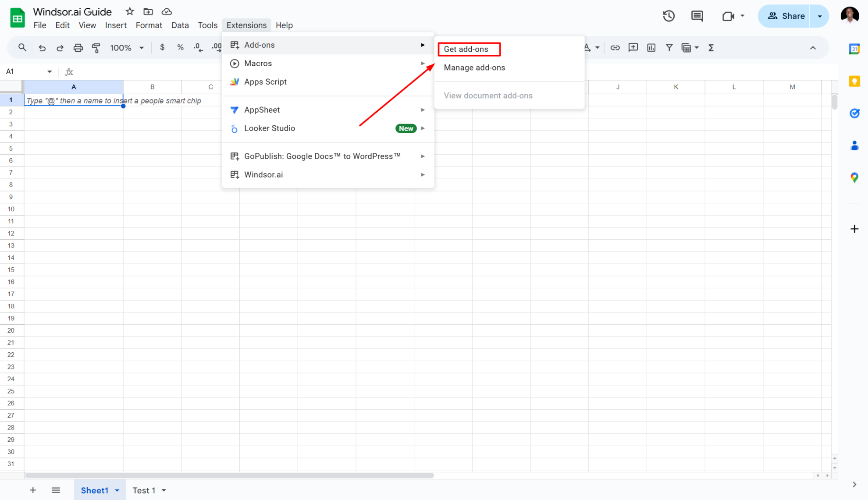Open the search menus magnifier icon

pos(22,47)
